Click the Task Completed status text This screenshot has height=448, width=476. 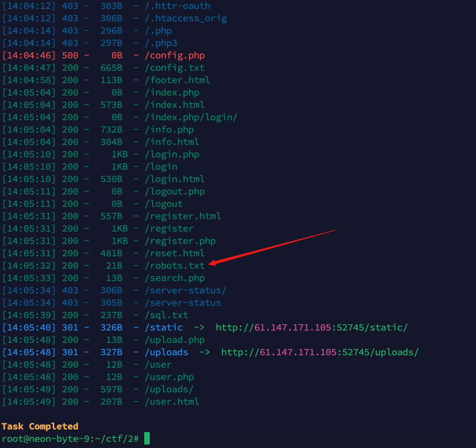(x=40, y=426)
